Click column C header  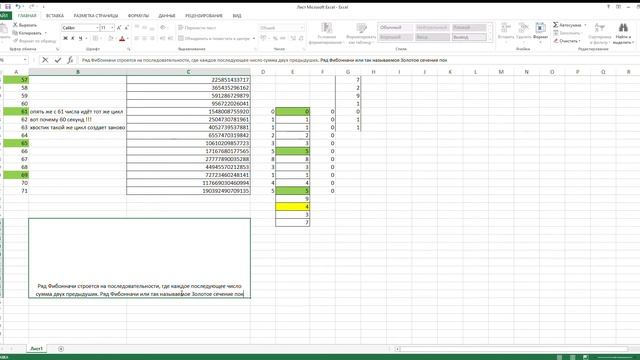188,72
